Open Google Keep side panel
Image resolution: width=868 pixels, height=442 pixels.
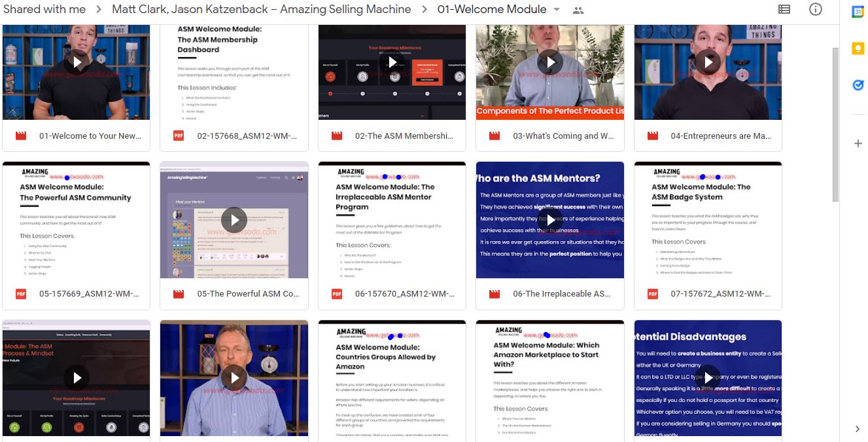coord(858,48)
